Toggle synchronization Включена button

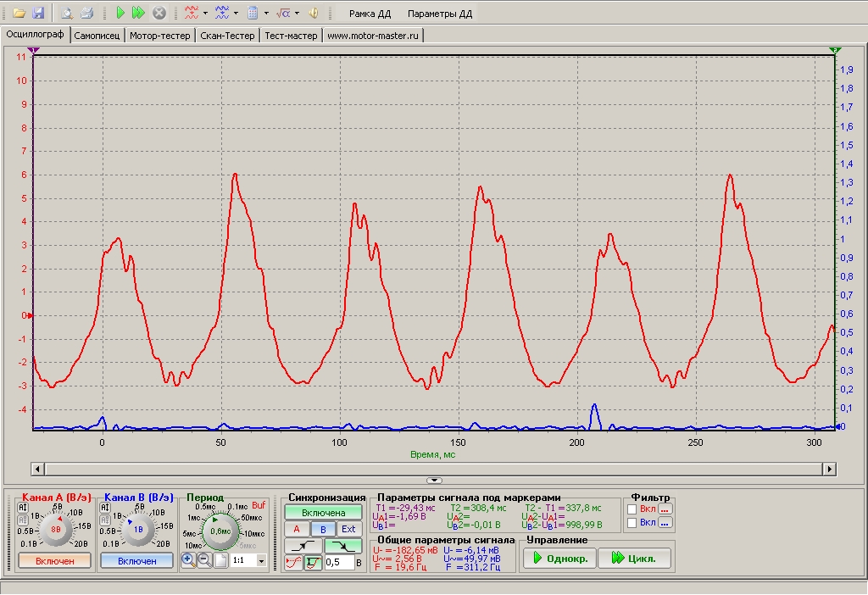323,513
